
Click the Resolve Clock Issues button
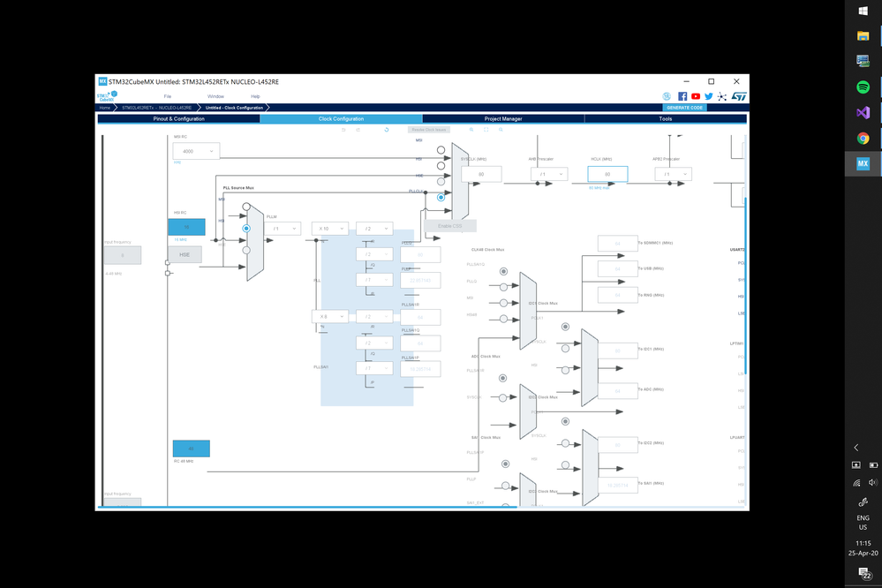[428, 130]
